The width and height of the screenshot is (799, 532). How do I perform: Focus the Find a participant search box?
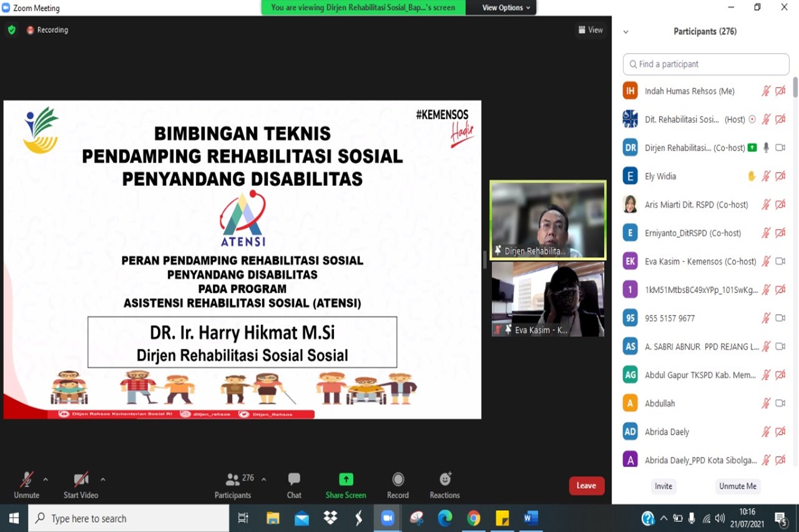706,64
